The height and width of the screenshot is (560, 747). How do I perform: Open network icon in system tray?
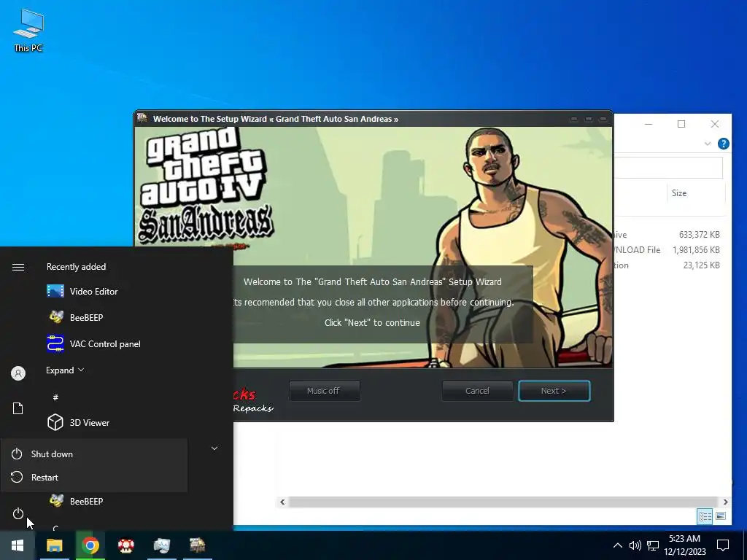pos(653,545)
